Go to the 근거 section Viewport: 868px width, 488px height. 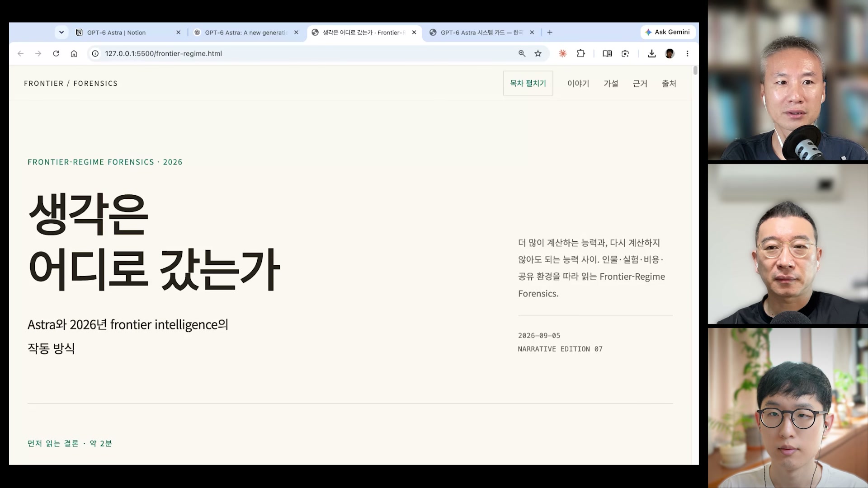point(640,84)
